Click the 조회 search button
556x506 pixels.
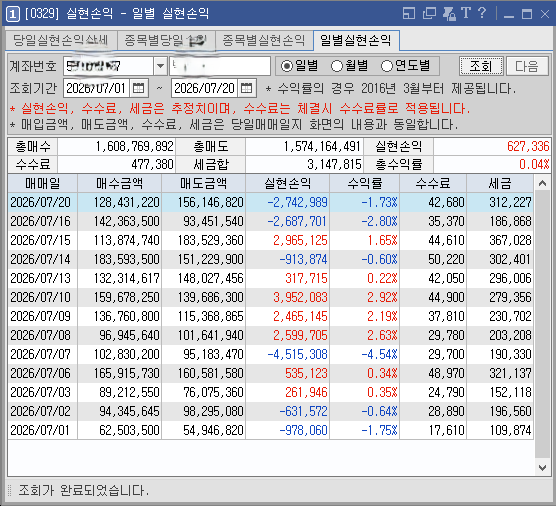[x=481, y=66]
